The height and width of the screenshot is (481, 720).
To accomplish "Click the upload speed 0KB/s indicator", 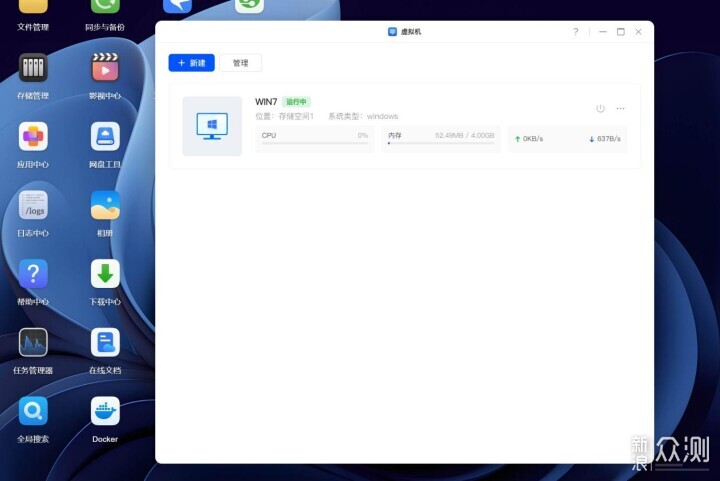I will (x=529, y=139).
